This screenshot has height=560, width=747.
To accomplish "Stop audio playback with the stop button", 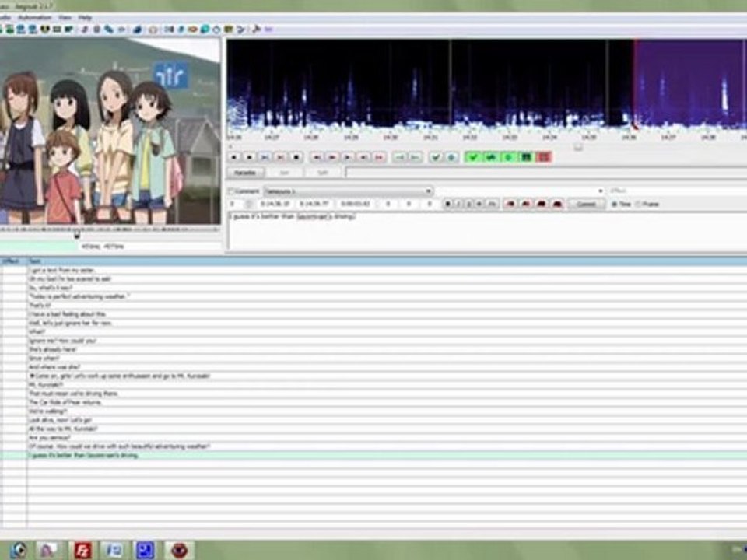I will tap(296, 156).
